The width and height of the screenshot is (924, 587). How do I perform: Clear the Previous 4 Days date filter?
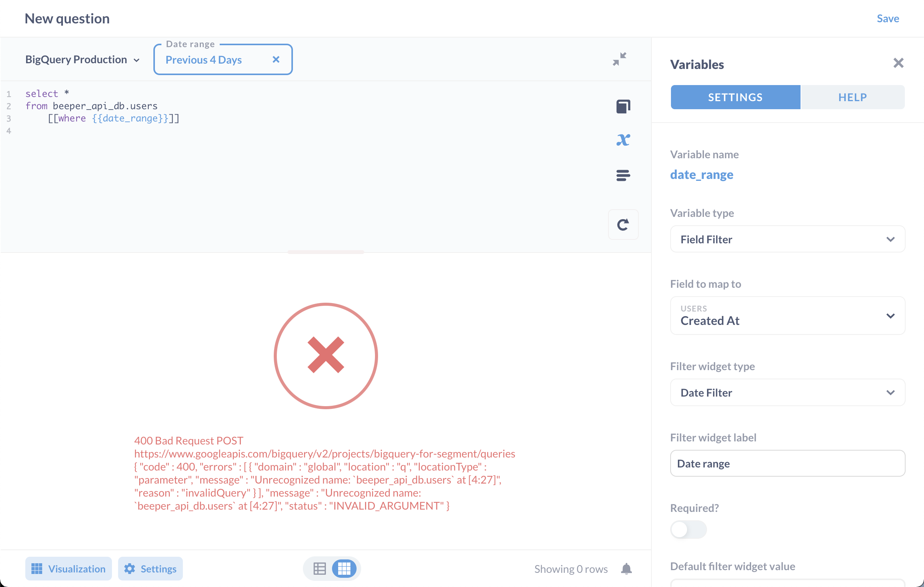276,59
